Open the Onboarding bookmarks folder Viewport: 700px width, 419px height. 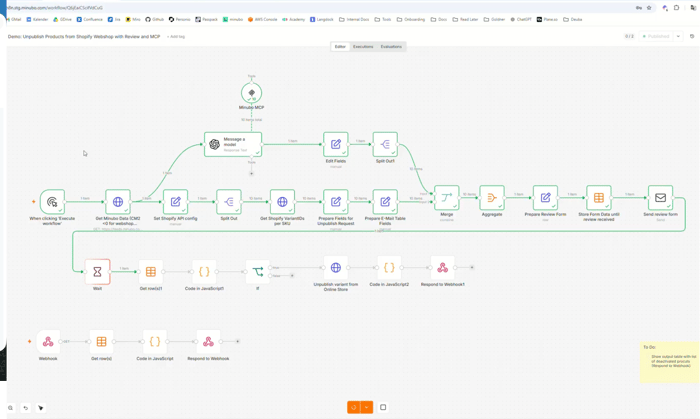tap(411, 20)
